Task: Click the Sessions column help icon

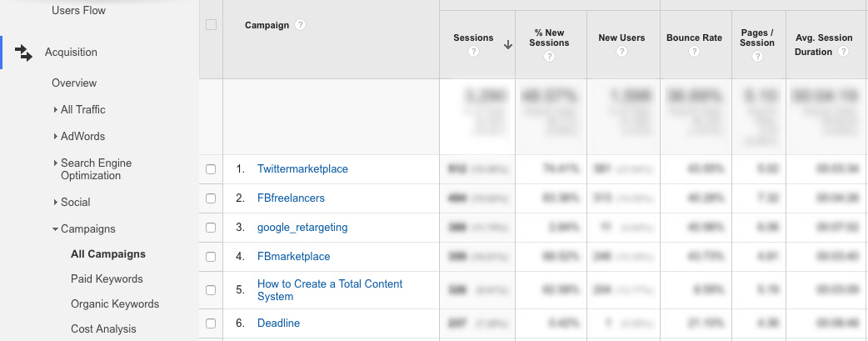Action: 473,52
